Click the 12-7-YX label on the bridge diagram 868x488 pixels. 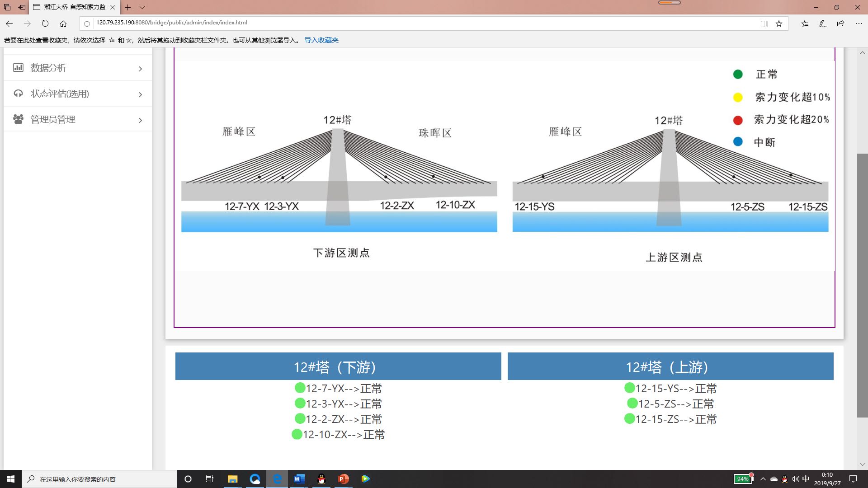pos(242,206)
